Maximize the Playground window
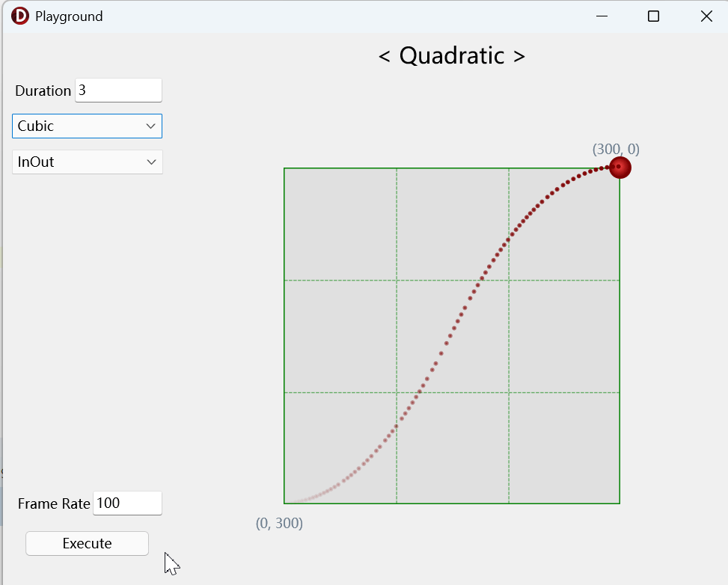 click(653, 16)
